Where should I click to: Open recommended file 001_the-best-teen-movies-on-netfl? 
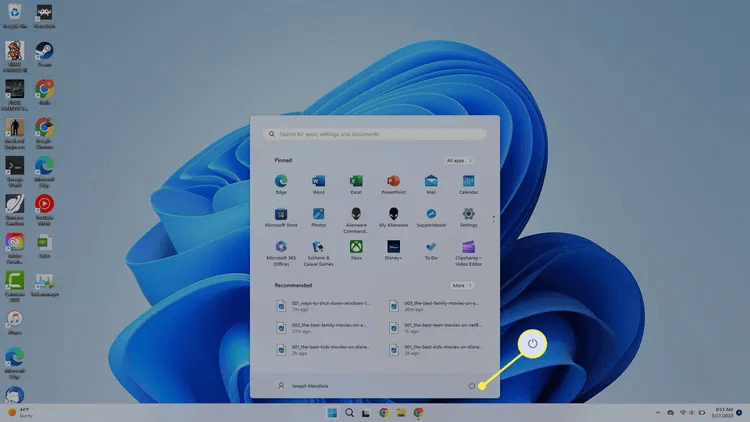coord(435,328)
